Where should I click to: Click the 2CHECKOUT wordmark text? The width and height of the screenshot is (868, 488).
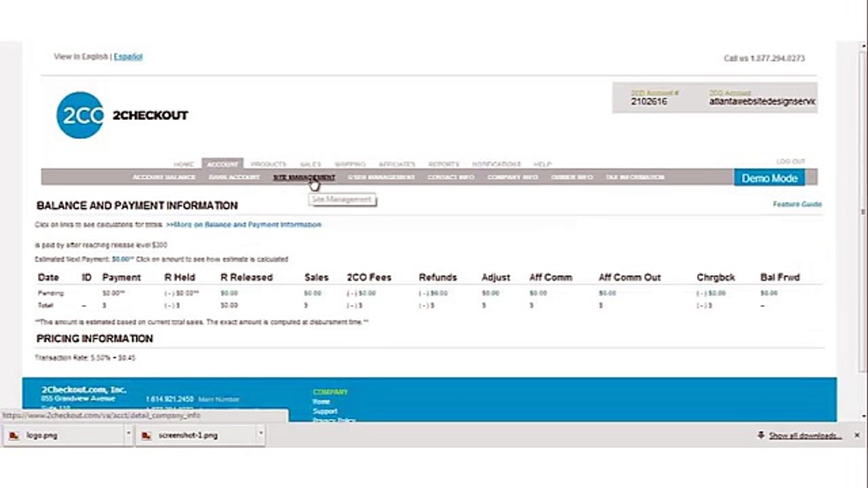[150, 115]
